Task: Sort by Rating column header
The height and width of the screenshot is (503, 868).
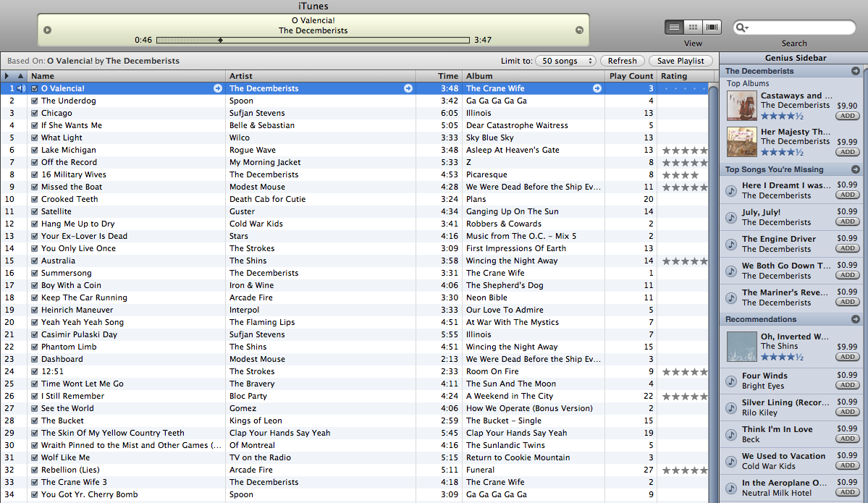Action: click(686, 76)
